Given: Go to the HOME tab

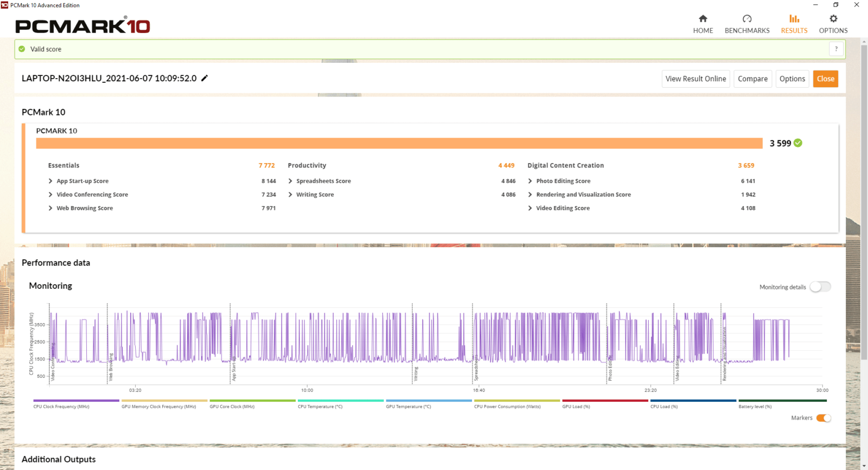Looking at the screenshot, I should 703,24.
